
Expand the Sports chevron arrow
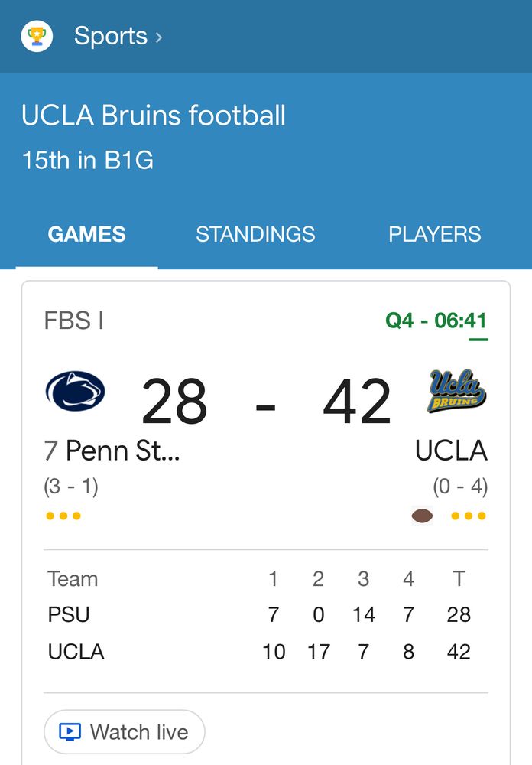coord(159,37)
